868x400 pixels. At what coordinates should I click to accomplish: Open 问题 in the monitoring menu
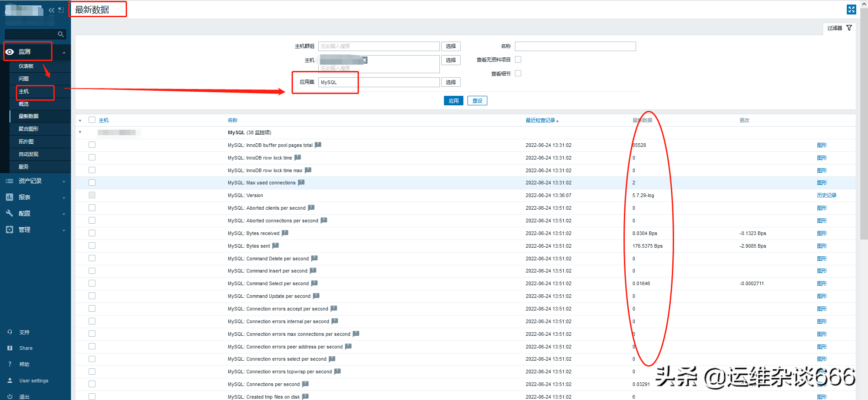pos(24,79)
